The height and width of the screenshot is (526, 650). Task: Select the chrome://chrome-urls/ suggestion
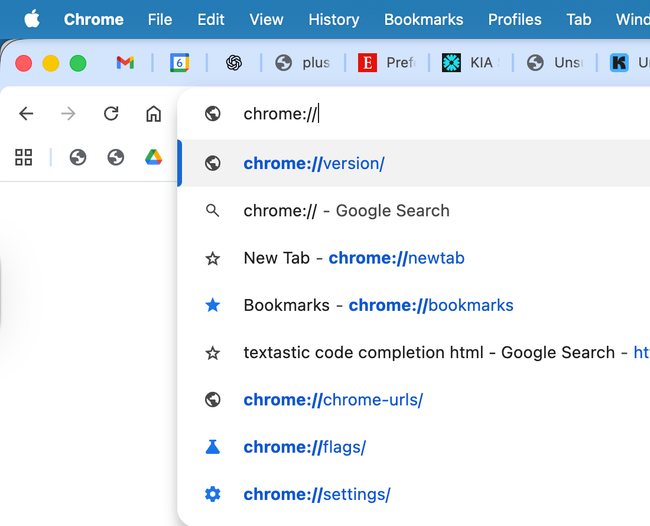333,400
